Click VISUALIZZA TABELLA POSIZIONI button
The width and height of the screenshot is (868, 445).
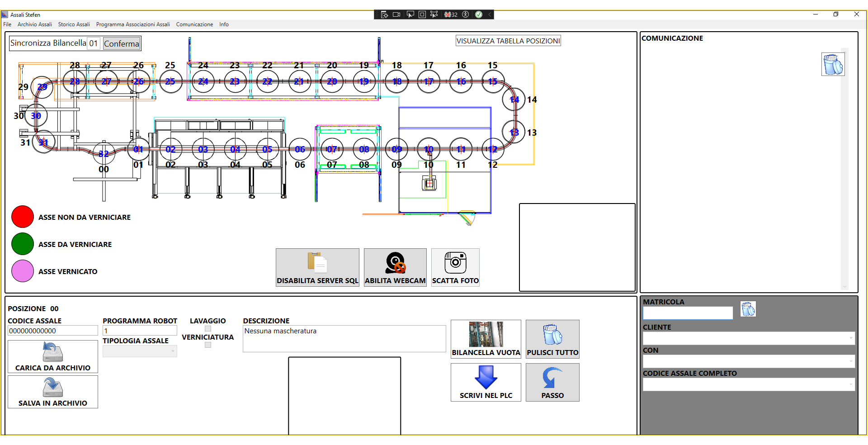(x=508, y=41)
